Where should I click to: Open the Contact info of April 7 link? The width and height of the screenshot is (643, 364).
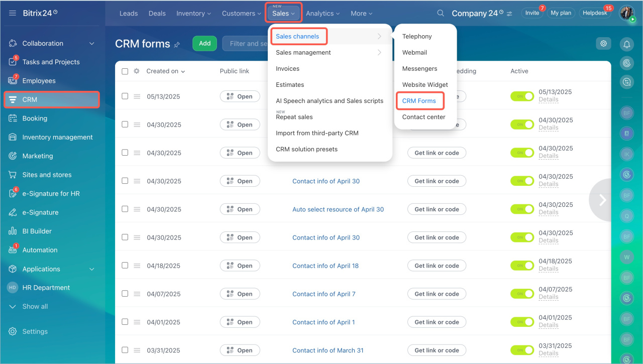(324, 294)
